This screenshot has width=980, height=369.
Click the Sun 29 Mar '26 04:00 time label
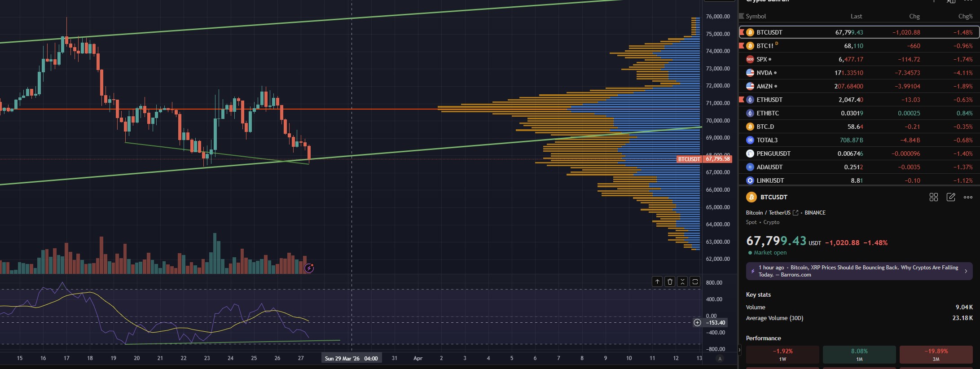pos(352,358)
